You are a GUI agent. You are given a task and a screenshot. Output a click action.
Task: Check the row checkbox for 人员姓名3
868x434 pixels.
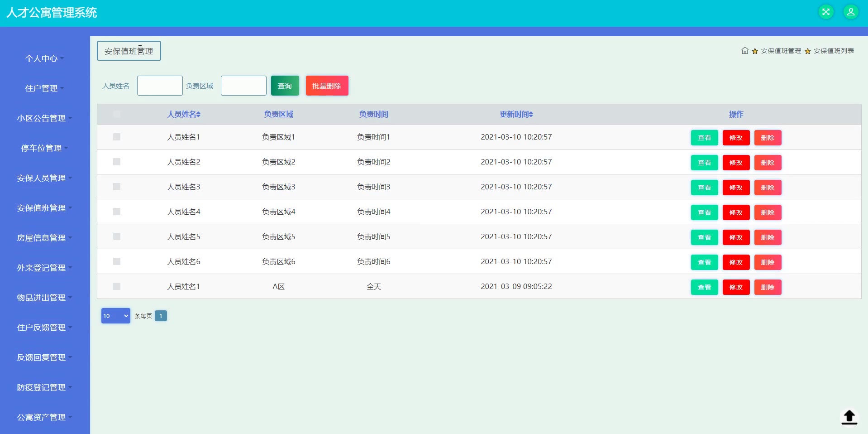pos(117,187)
